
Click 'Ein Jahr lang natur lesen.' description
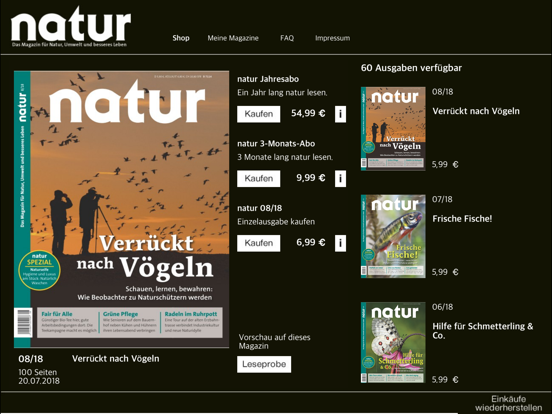pos(282,93)
